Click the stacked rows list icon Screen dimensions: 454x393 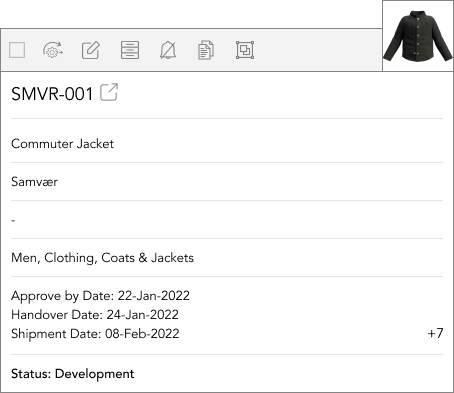tap(130, 50)
